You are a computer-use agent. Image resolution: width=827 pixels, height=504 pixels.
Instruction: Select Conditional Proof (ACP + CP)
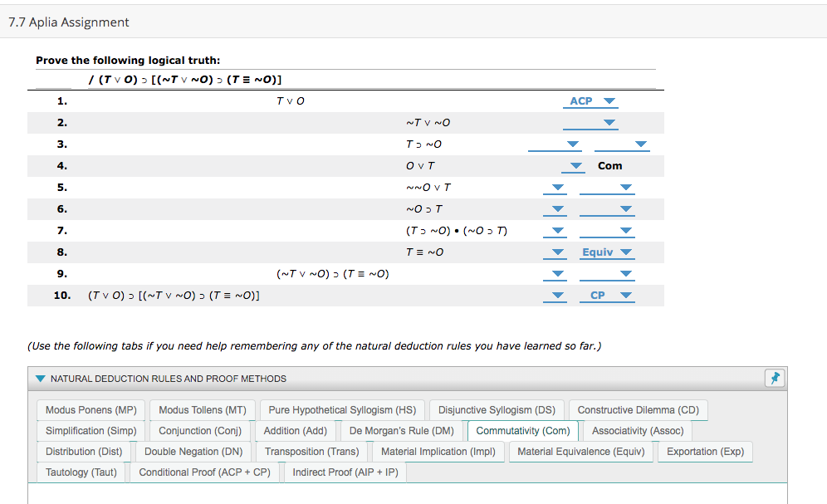tap(204, 472)
